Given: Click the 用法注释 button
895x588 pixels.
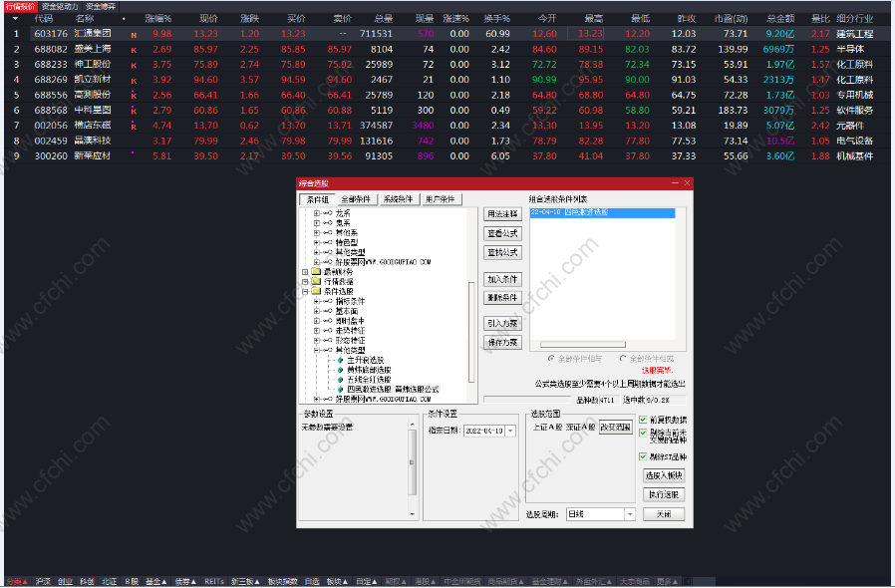Looking at the screenshot, I should click(x=502, y=214).
